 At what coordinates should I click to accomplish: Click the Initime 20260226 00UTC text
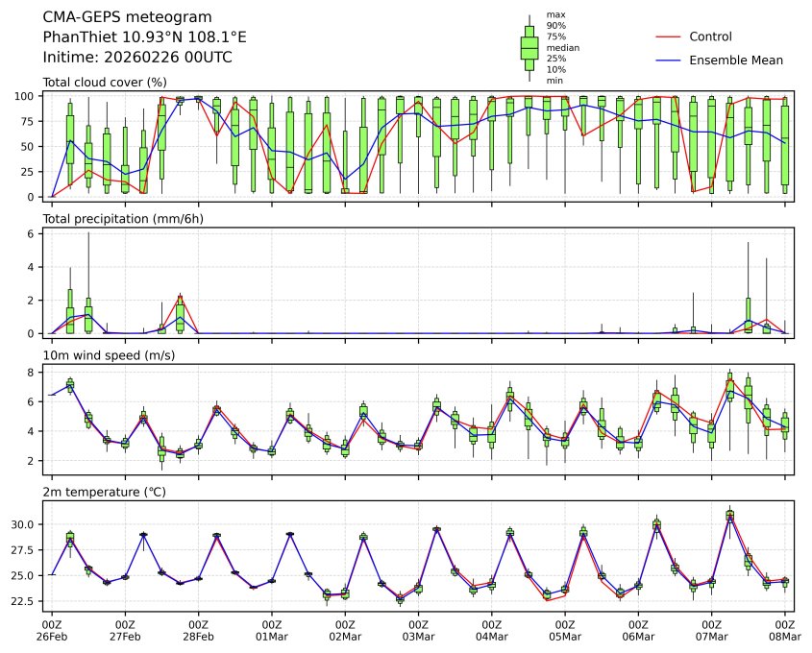[137, 58]
